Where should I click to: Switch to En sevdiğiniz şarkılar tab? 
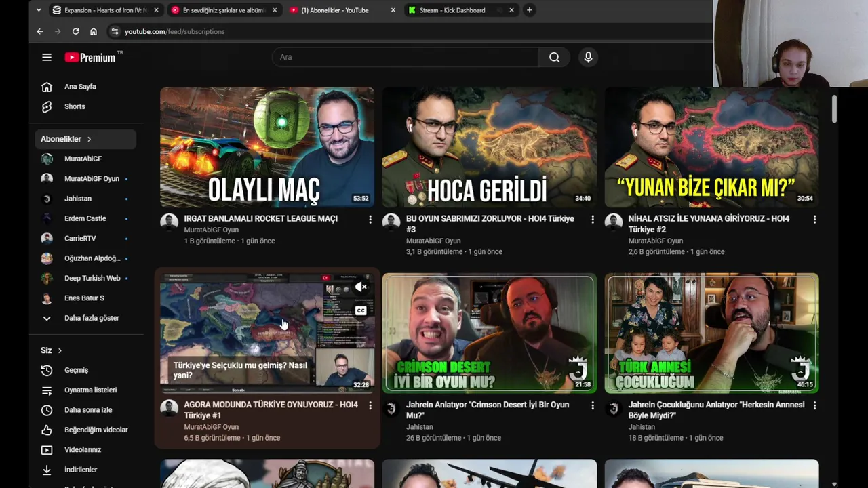224,10
